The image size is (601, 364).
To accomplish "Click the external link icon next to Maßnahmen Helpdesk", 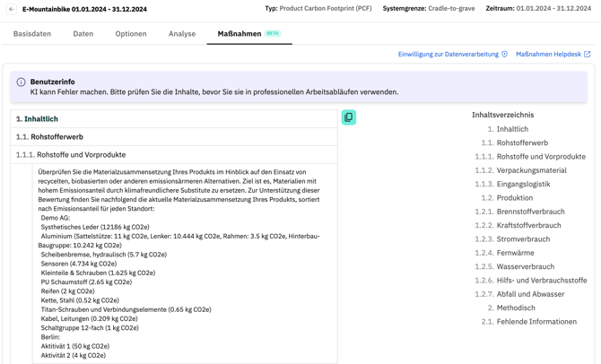I will coord(587,55).
